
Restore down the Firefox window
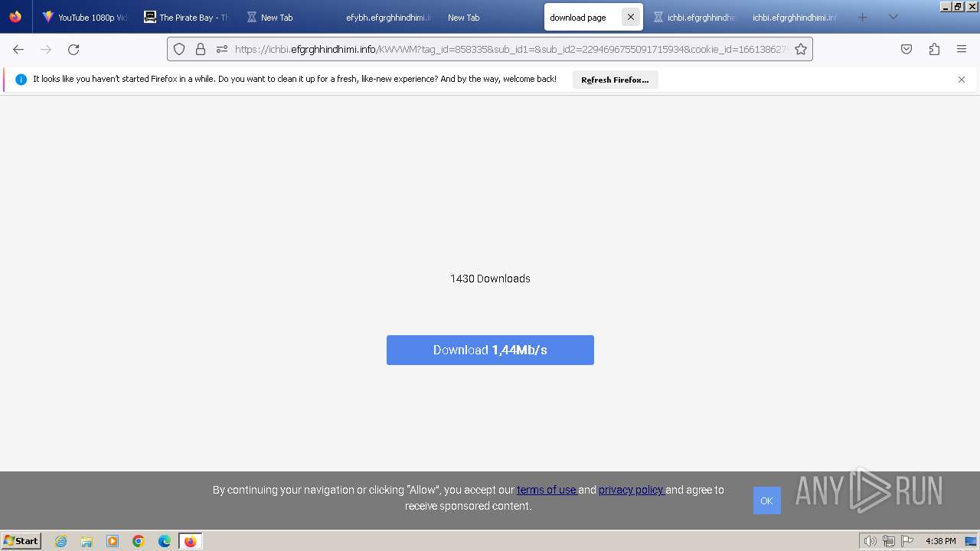pos(958,6)
